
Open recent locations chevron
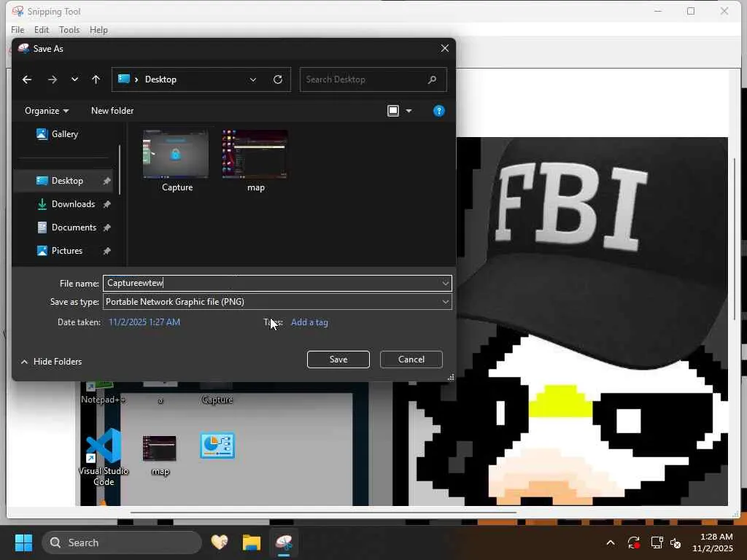(74, 79)
